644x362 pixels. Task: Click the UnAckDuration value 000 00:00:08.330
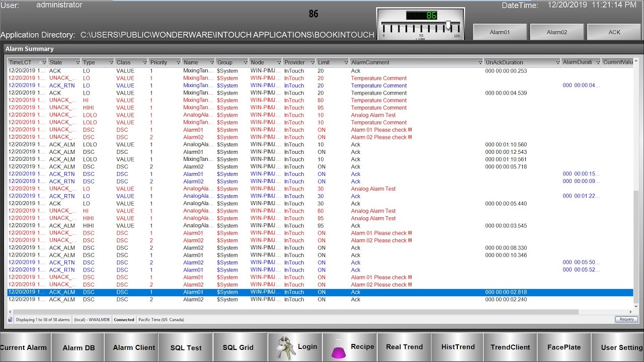pos(506,248)
